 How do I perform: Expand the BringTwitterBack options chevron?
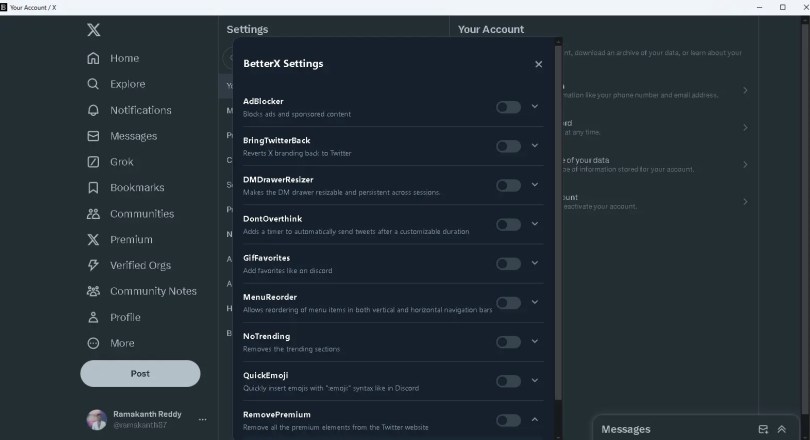tap(535, 146)
